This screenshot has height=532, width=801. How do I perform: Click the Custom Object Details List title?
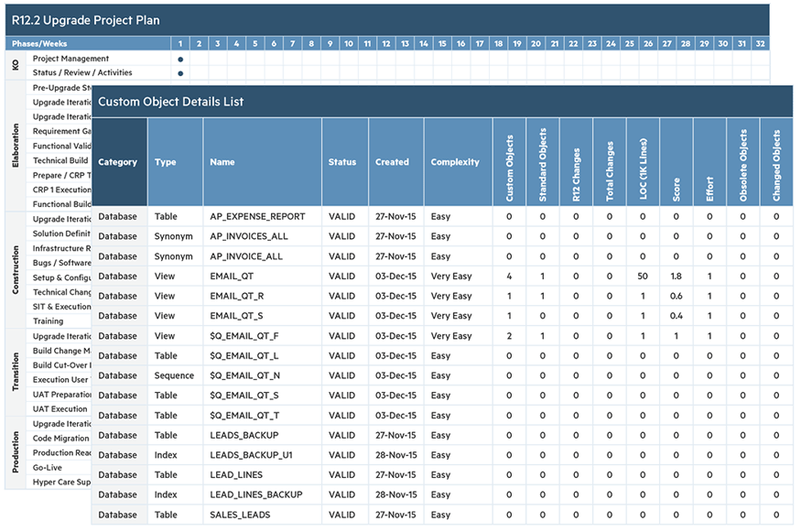(170, 102)
